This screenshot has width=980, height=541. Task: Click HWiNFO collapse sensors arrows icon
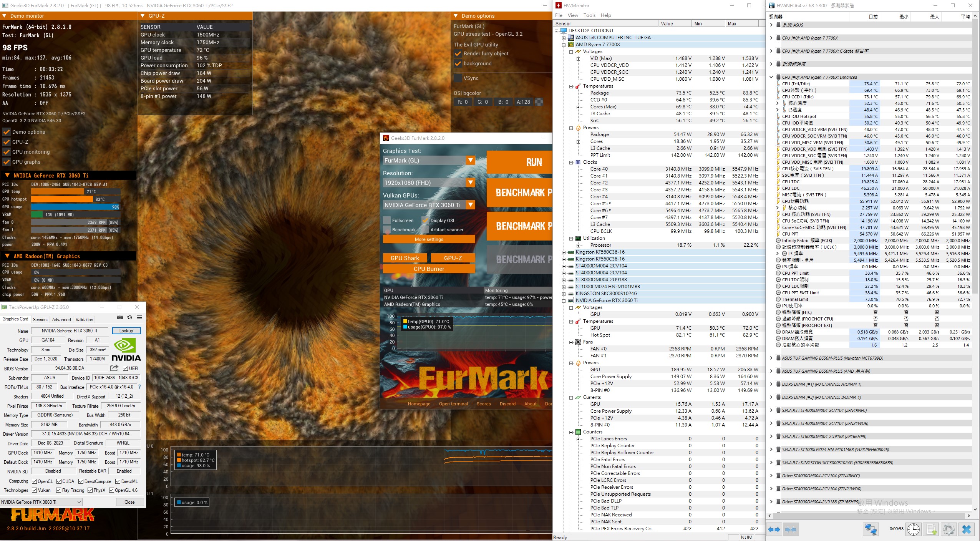tap(790, 529)
